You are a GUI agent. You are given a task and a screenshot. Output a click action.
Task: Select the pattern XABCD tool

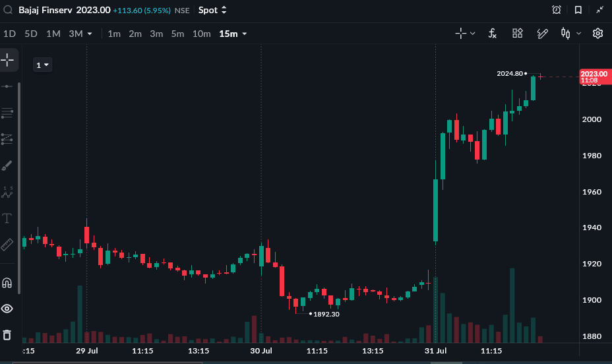pyautogui.click(x=7, y=192)
